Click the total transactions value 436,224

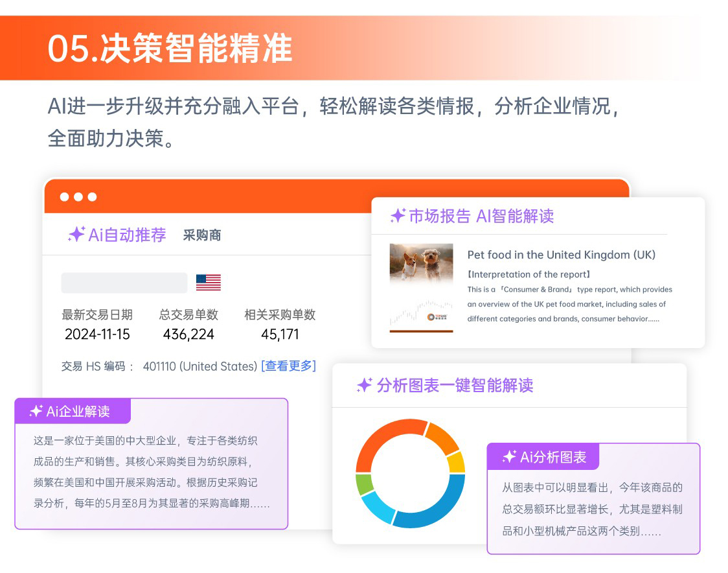point(188,334)
